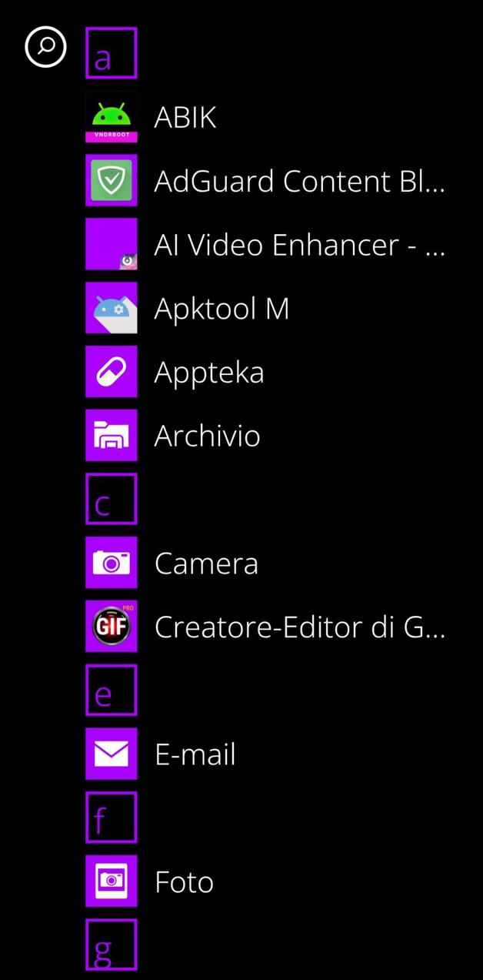Launch the ABIK app icon
This screenshot has height=980, width=483.
pos(111,116)
